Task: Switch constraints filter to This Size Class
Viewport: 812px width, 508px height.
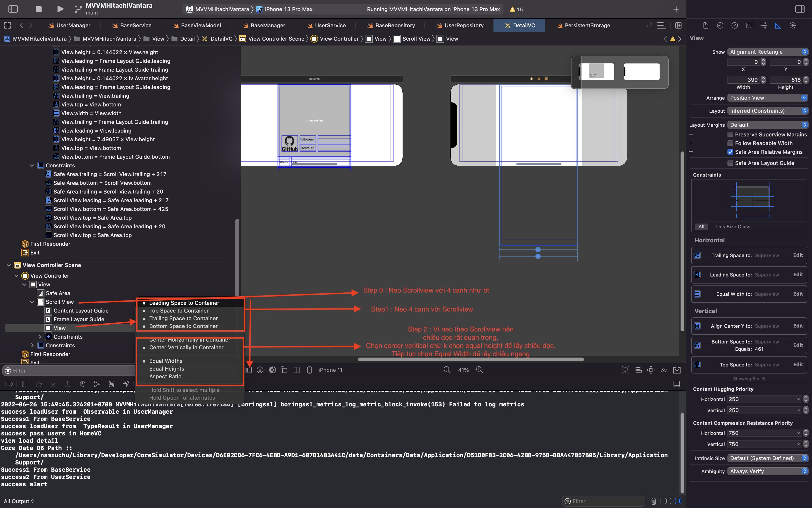Action: pos(732,227)
